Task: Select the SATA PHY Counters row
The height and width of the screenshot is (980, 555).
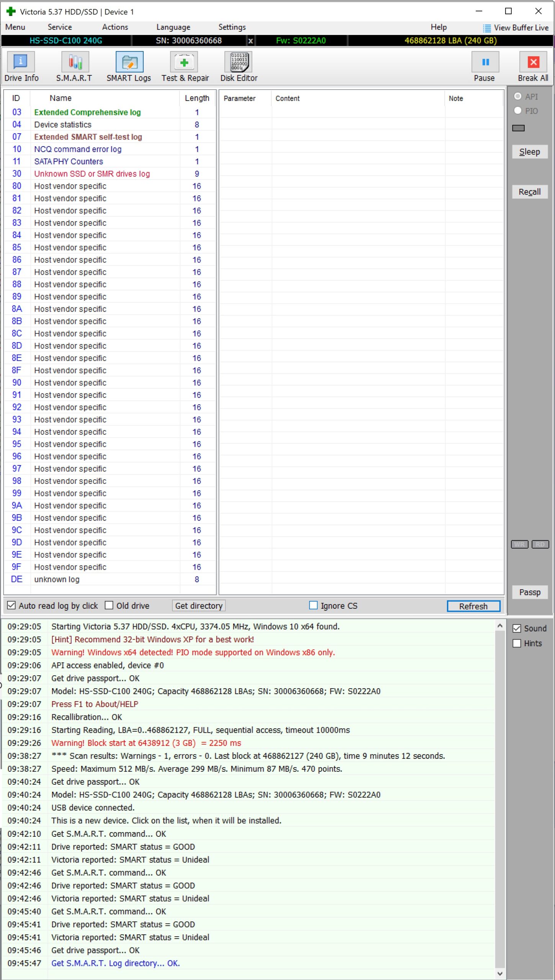Action: point(110,161)
